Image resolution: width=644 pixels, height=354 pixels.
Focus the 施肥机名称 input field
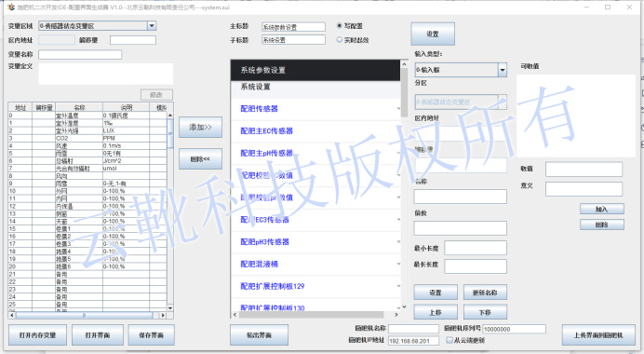pos(413,329)
